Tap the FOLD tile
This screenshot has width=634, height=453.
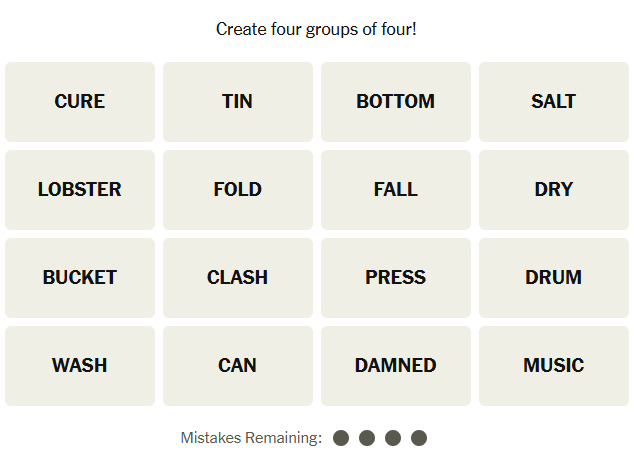coord(238,189)
